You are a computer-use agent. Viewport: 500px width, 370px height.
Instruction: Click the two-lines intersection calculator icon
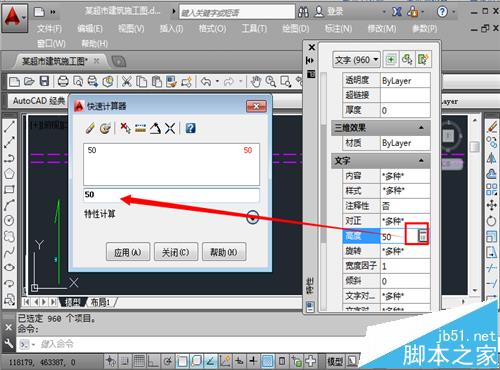coord(170,128)
